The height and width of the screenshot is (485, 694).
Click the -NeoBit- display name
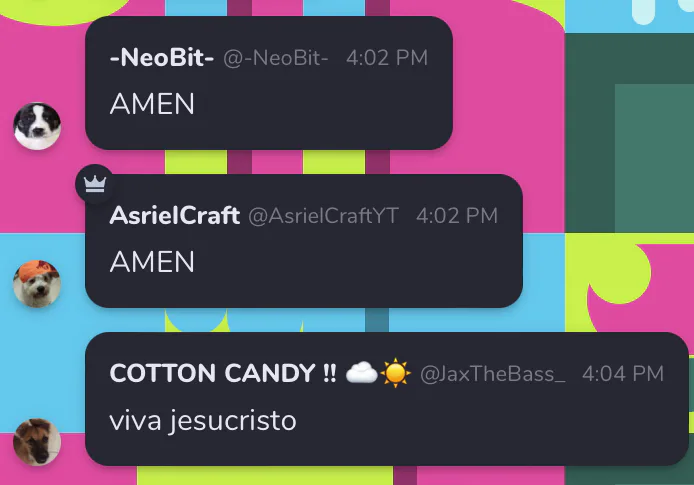point(162,58)
